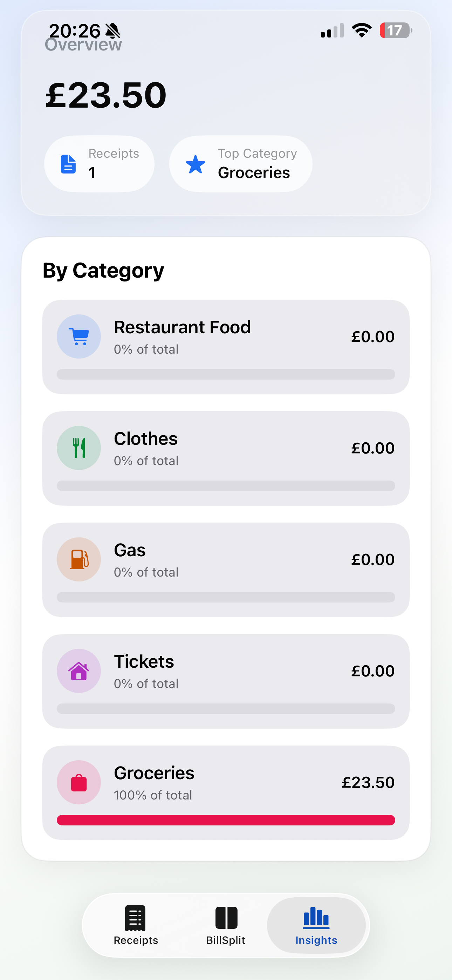This screenshot has height=980, width=452.
Task: Tap the orange fuel pump icon
Action: 79,559
